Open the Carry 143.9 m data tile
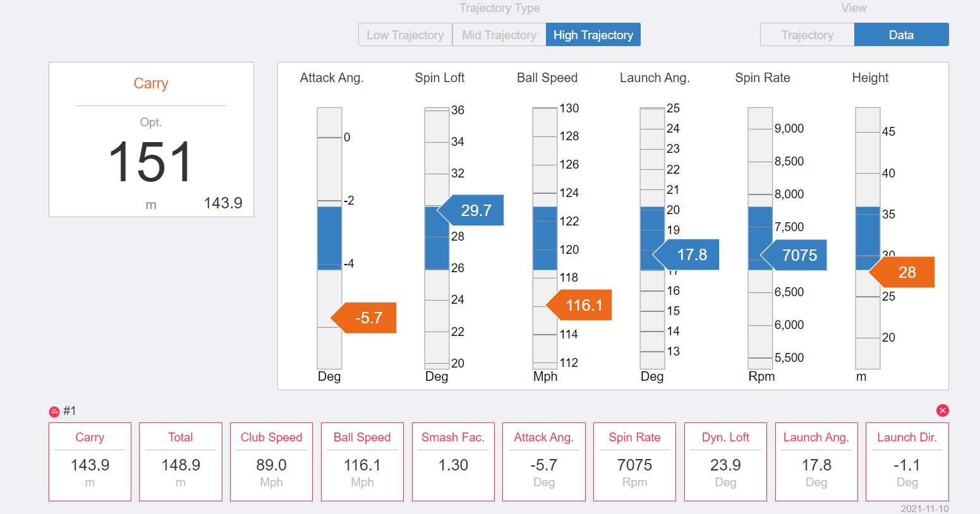This screenshot has width=980, height=514. coord(90,462)
